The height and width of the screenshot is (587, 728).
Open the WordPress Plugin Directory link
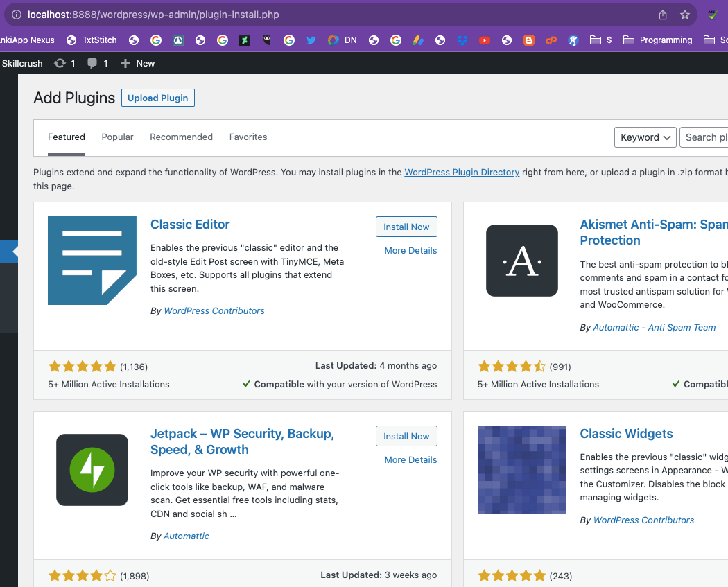[x=462, y=172]
